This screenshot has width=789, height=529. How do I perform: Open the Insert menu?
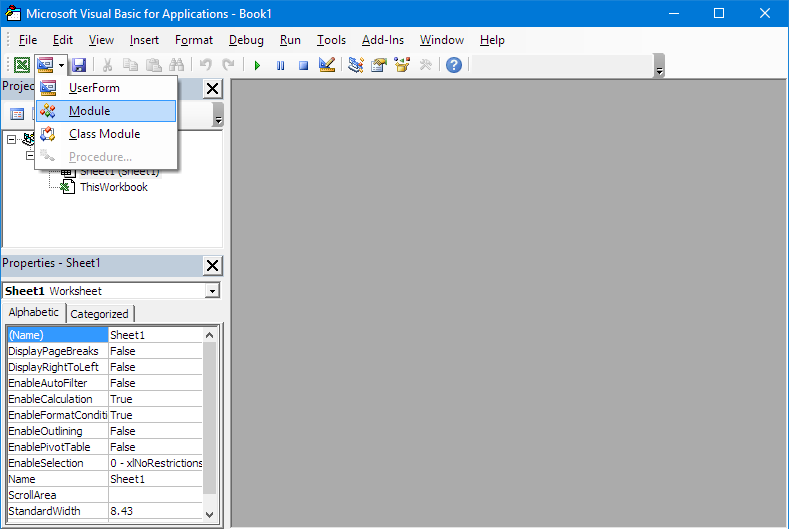(144, 40)
